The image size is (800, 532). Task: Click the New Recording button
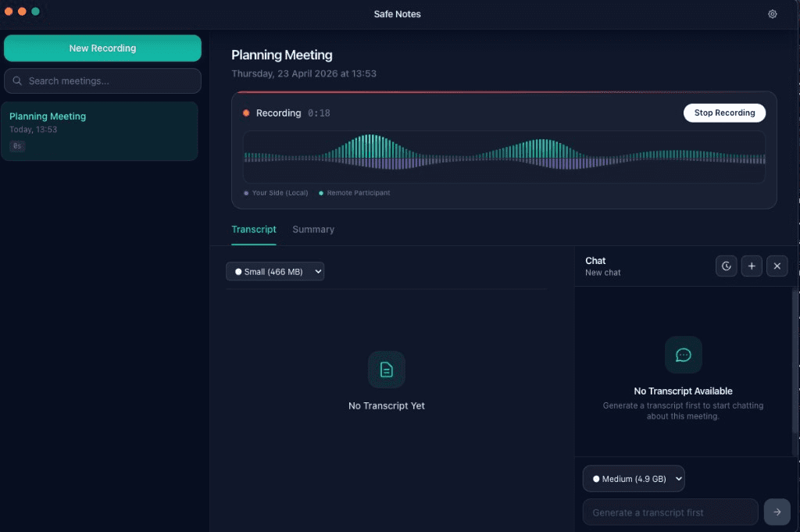(x=102, y=48)
